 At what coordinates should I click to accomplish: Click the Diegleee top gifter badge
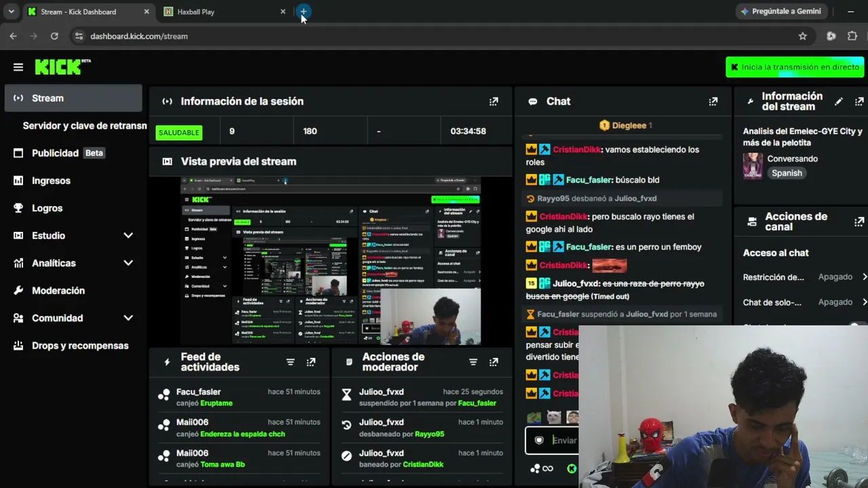tap(625, 125)
